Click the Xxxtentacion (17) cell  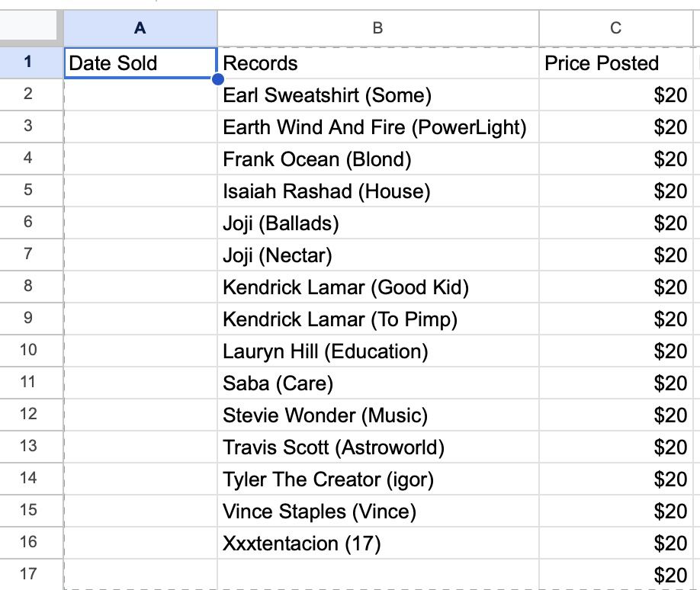point(377,544)
